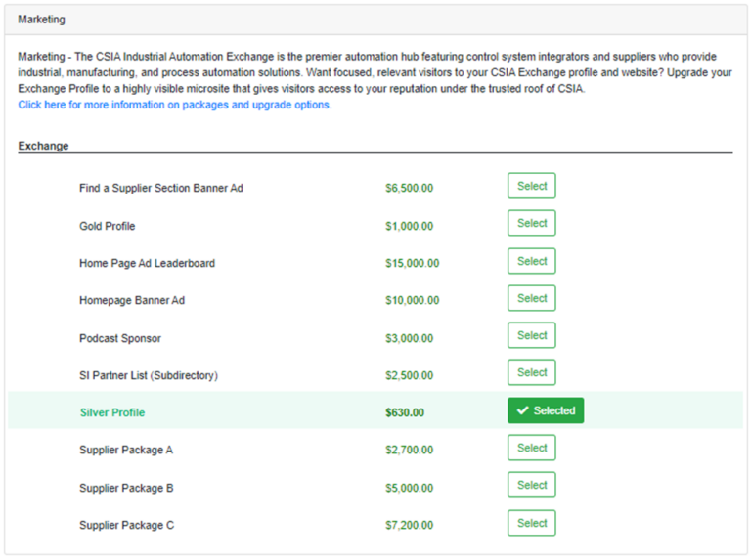Viewport: 751px width, 560px height.
Task: Select SI Partner List (Subdirectory)
Action: tap(531, 373)
